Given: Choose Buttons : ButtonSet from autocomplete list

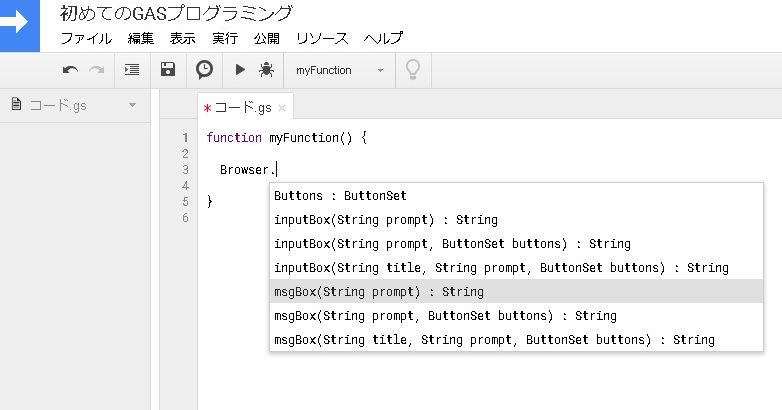Looking at the screenshot, I should pyautogui.click(x=340, y=196).
